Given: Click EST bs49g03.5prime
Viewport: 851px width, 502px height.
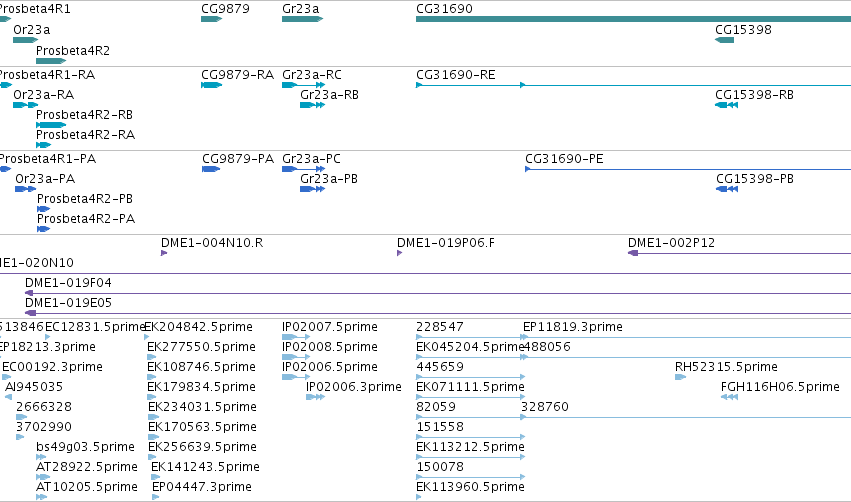Looking at the screenshot, I should [x=85, y=447].
